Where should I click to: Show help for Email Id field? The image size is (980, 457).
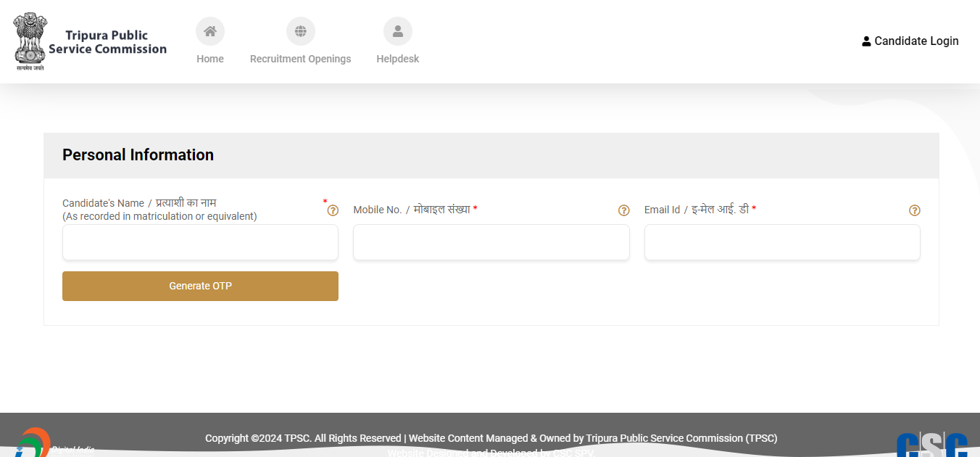pyautogui.click(x=914, y=210)
